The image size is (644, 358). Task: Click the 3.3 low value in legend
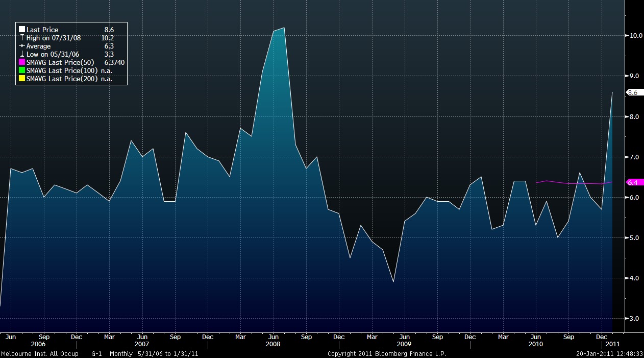pos(109,54)
